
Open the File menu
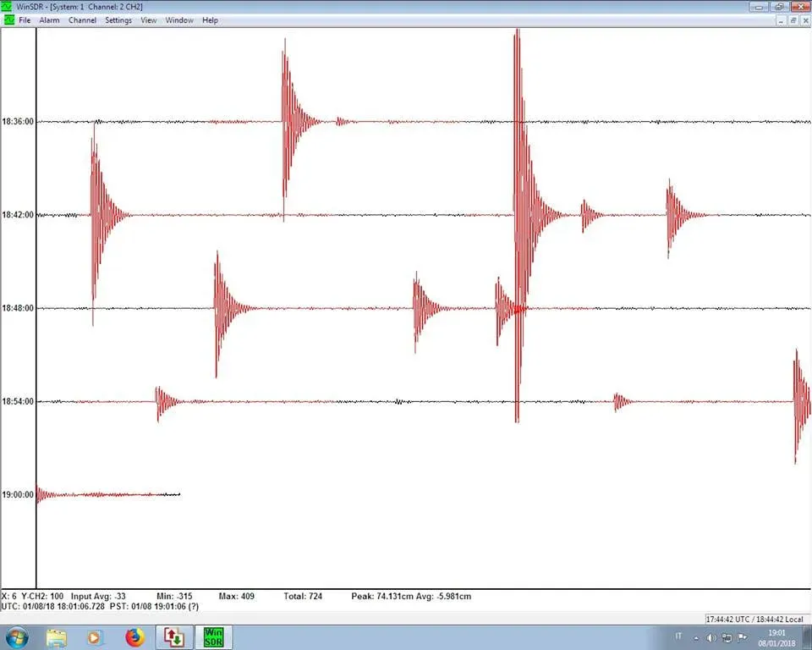(x=25, y=20)
